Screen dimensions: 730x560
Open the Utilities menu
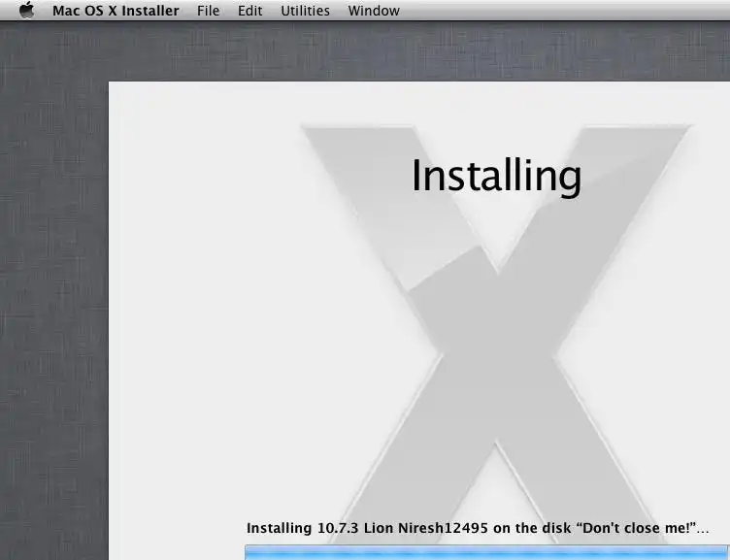pos(305,11)
